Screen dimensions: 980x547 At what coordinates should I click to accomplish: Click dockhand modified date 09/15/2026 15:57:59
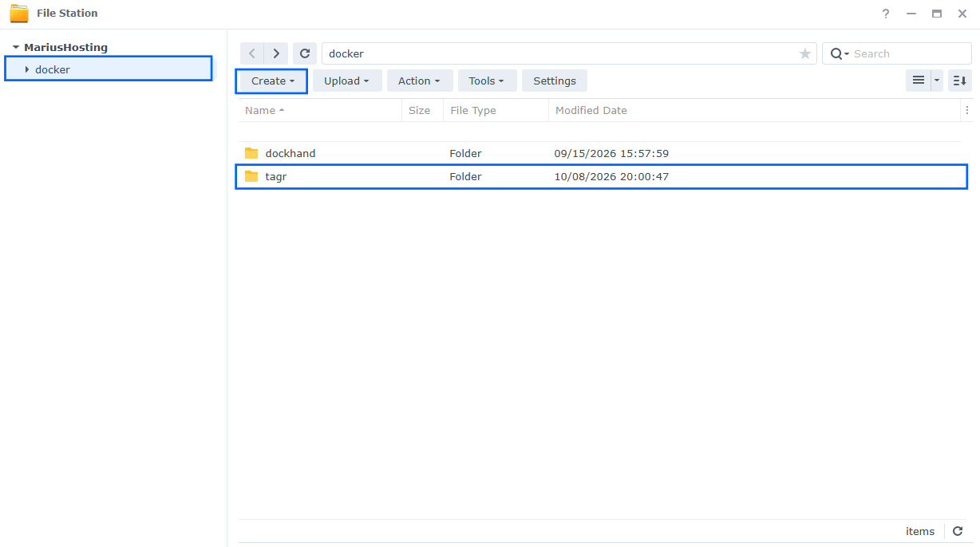(611, 153)
